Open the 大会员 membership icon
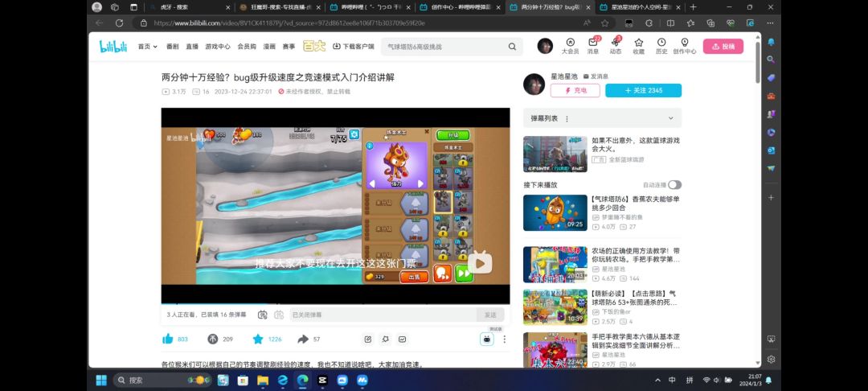The image size is (868, 391). tap(570, 46)
